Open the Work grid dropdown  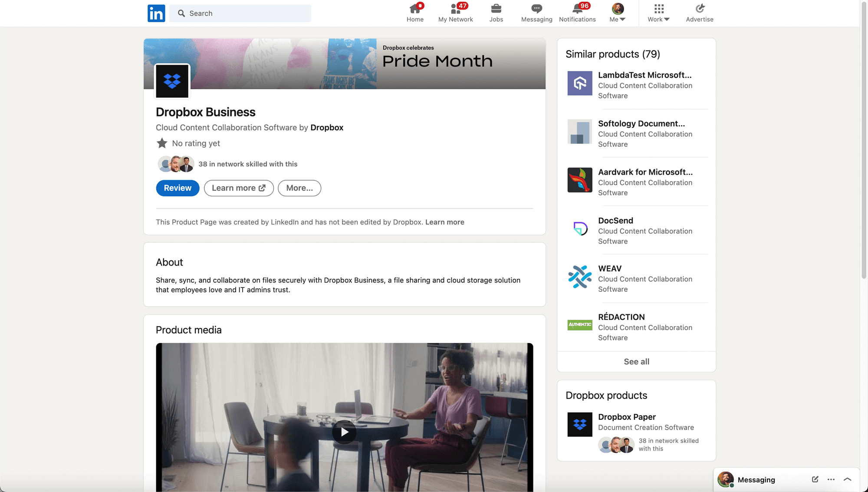[658, 13]
